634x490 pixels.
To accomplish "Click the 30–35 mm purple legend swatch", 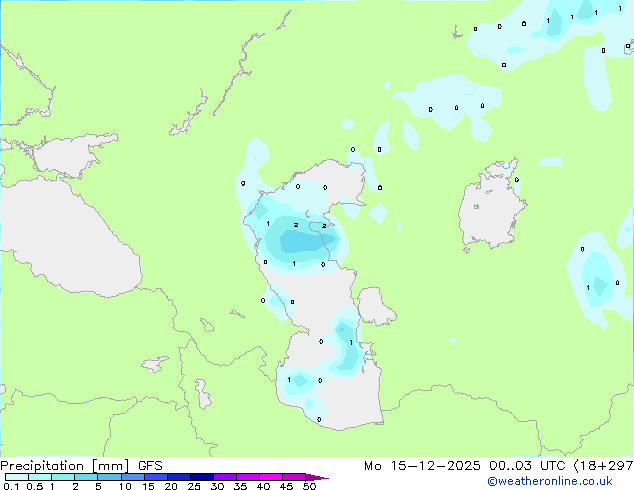I will 225,477.
